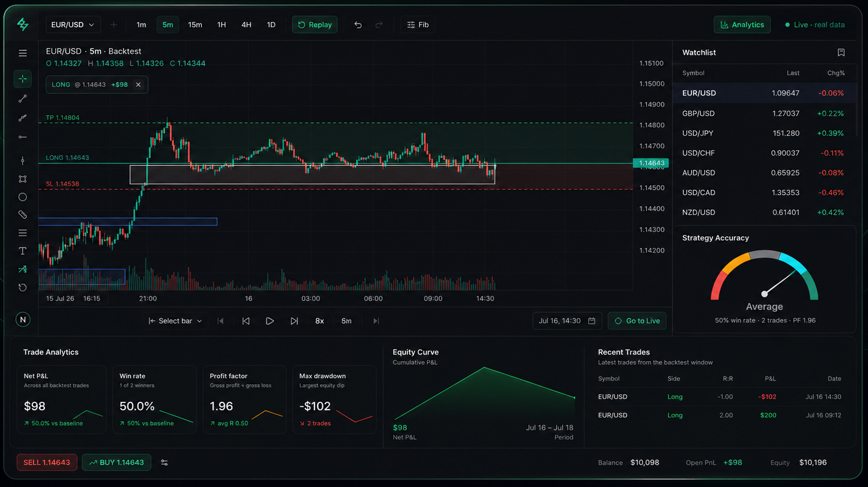The height and width of the screenshot is (487, 868).
Task: Switch to the 1D timeframe
Action: [x=271, y=25]
